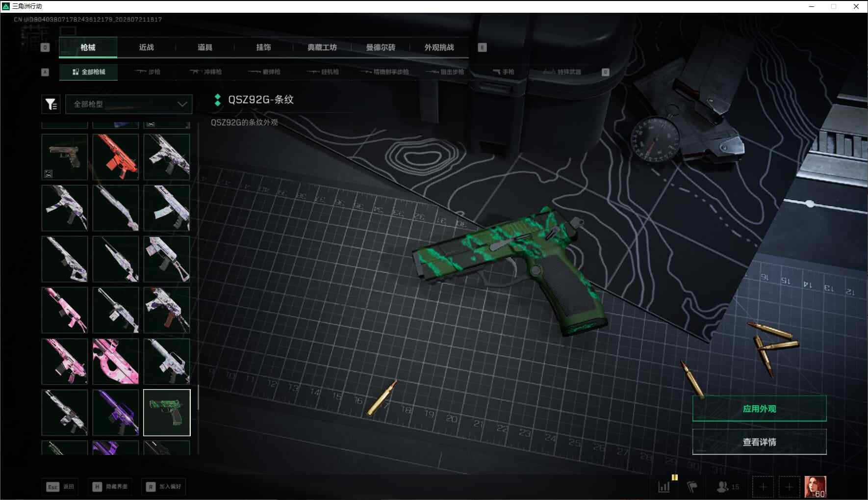Screen dimensions: 868x500
Task: Click the second empty squad slot plus
Action: [789, 487]
